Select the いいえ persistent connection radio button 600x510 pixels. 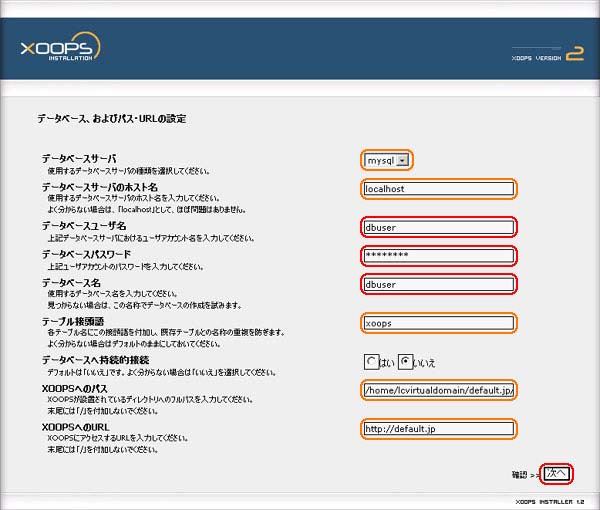[405, 361]
